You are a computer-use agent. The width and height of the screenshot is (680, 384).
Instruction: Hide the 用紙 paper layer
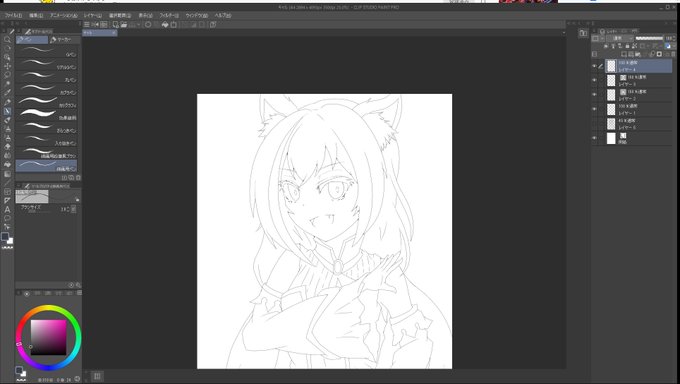point(595,138)
